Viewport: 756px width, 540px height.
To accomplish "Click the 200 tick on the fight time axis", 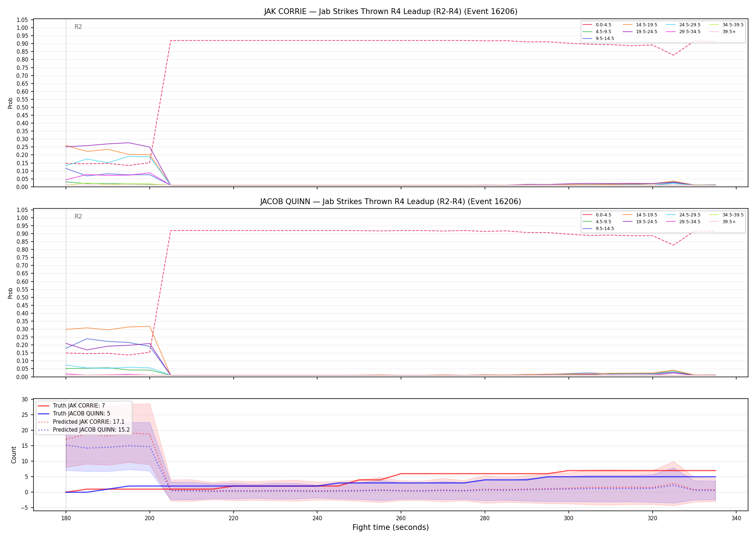I will 149,518.
